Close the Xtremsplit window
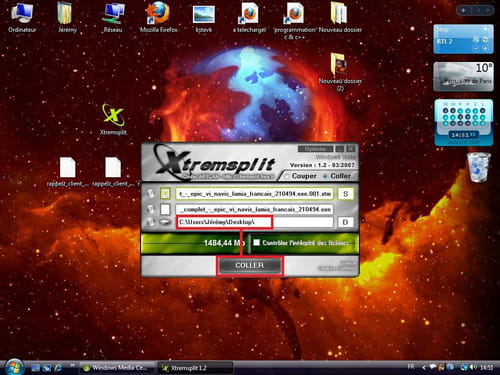The height and width of the screenshot is (375, 500). pyautogui.click(x=350, y=149)
